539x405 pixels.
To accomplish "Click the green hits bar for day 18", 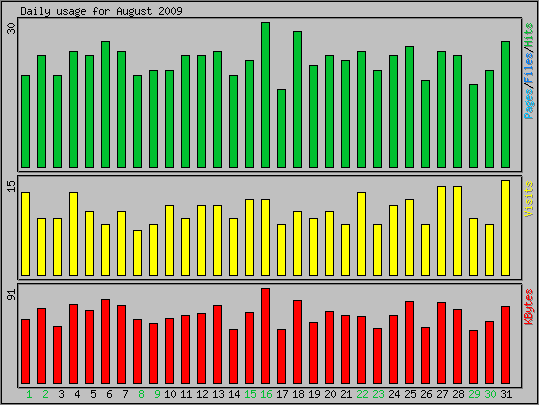I will click(297, 100).
